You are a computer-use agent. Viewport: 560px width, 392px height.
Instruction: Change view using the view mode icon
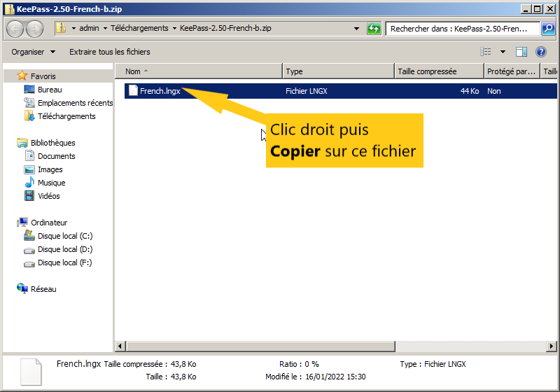point(485,52)
